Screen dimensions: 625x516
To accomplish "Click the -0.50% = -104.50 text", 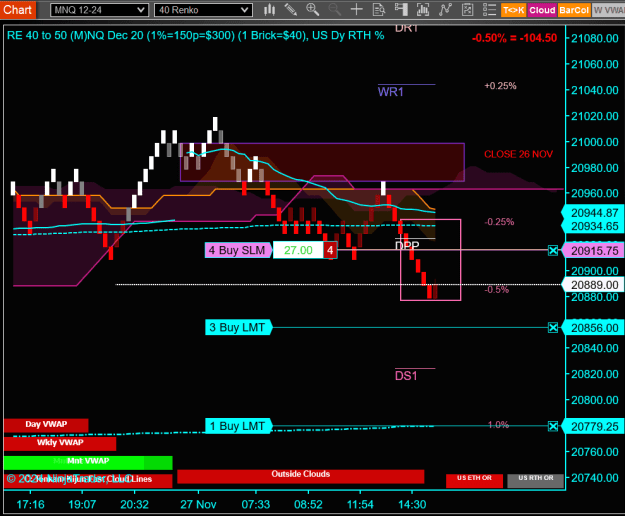I will click(514, 38).
